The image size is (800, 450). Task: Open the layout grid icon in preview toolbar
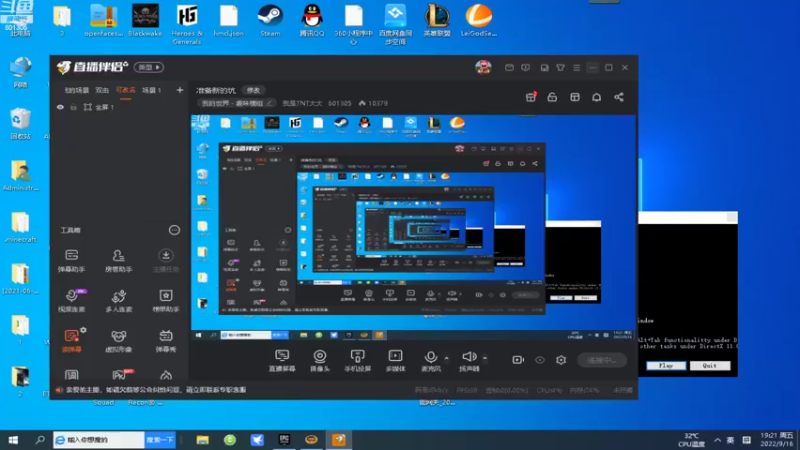tap(574, 97)
